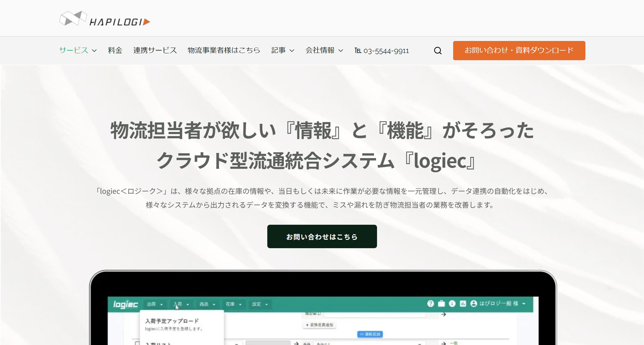Click the hero headline mentioning 『情報』 and 『機能』
The width and height of the screenshot is (644, 345).
pyautogui.click(x=322, y=130)
